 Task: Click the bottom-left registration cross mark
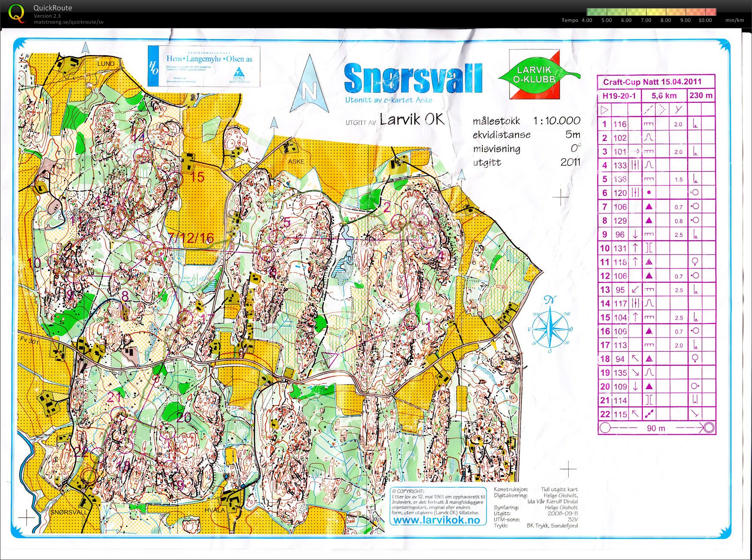click(27, 517)
